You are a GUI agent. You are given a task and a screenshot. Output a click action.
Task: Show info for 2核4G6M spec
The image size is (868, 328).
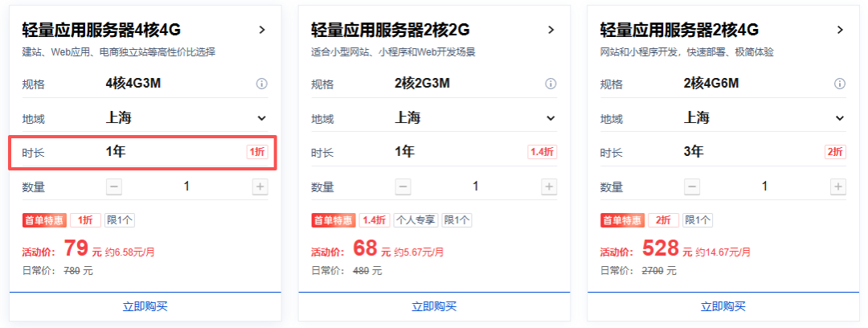pyautogui.click(x=840, y=84)
